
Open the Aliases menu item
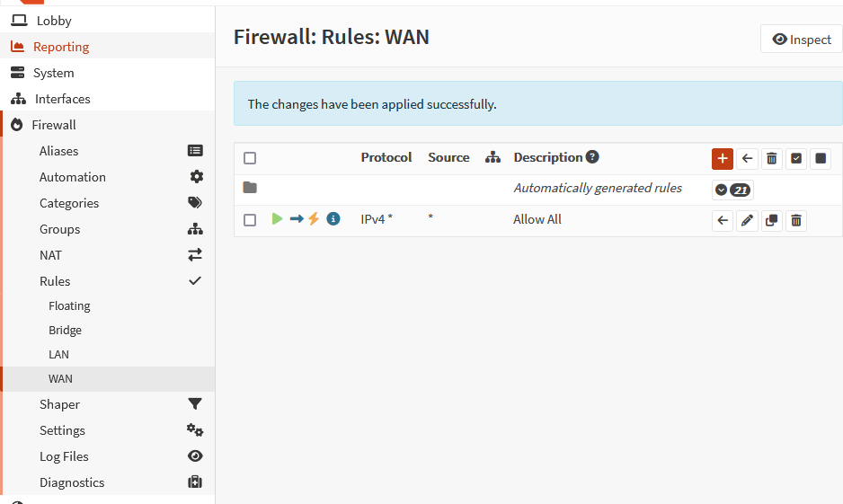pyautogui.click(x=59, y=151)
